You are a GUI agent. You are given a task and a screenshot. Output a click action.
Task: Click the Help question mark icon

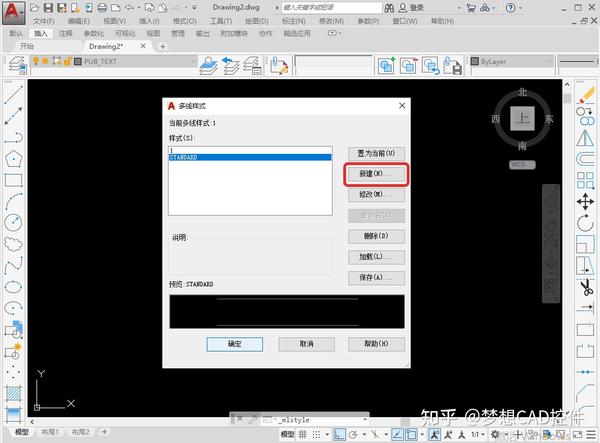click(x=510, y=8)
